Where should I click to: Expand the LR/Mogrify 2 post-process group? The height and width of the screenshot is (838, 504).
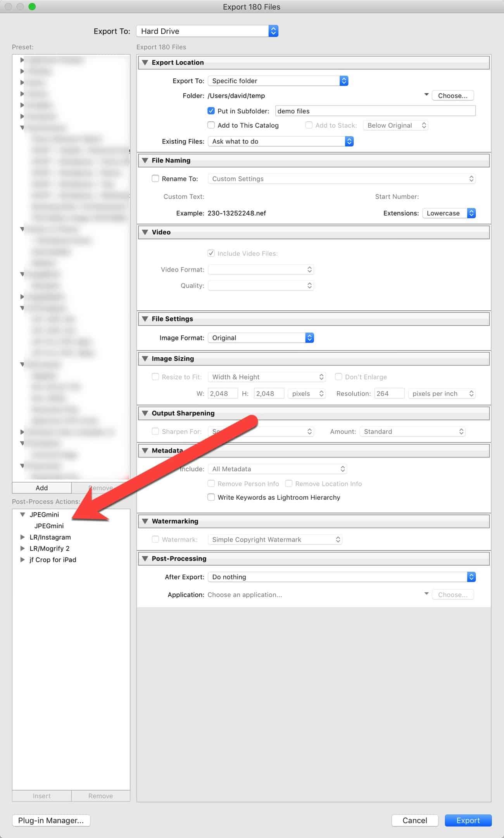point(22,549)
